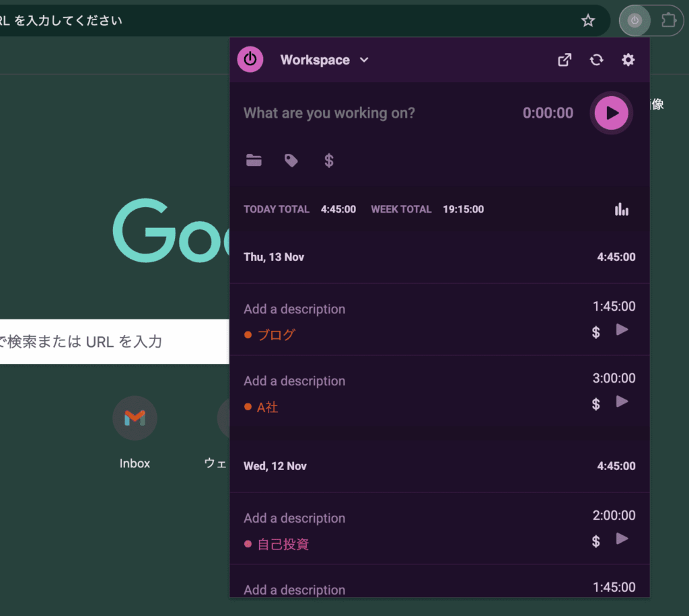Image resolution: width=689 pixels, height=616 pixels.
Task: Resume the 自己投資 time entry
Action: 622,539
